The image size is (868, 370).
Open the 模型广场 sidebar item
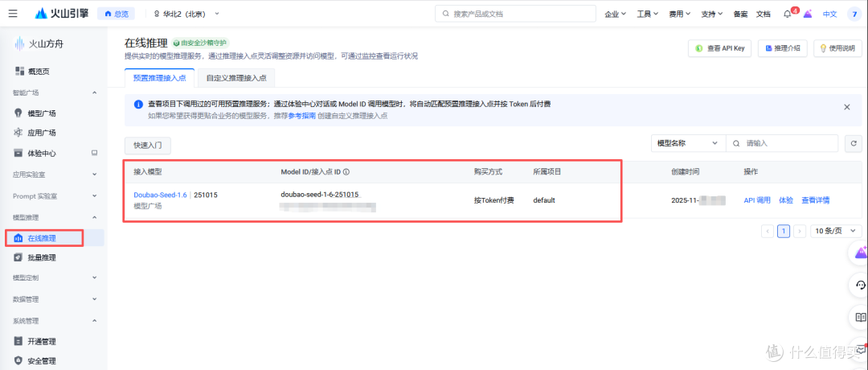coord(36,113)
